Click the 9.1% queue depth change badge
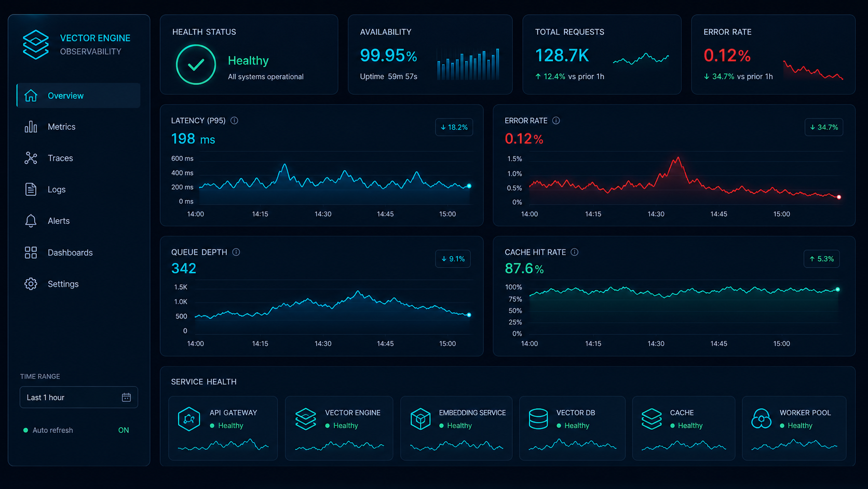 click(453, 259)
